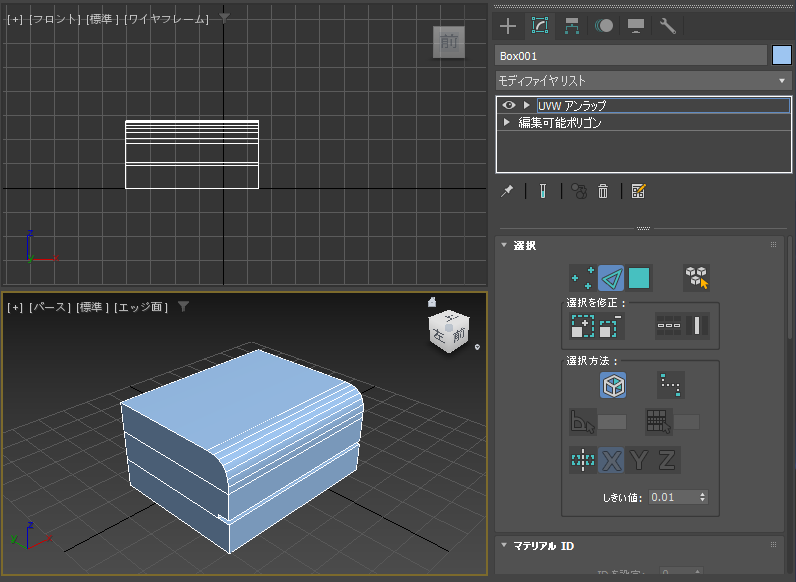
Task: Open the [エッジ面] shading menu
Action: pos(141,307)
